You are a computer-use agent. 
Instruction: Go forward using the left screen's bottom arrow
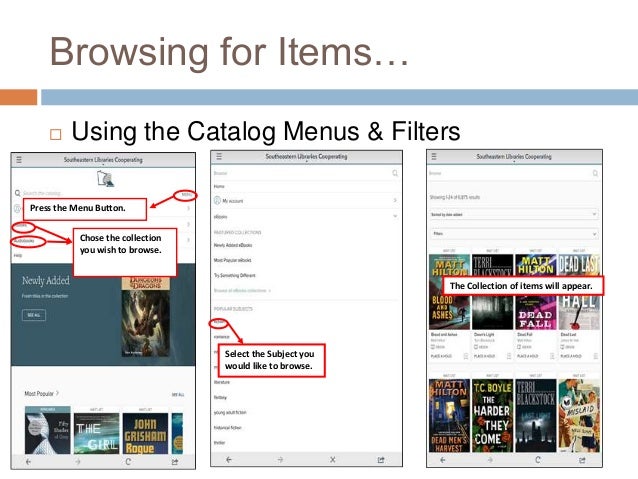click(78, 462)
